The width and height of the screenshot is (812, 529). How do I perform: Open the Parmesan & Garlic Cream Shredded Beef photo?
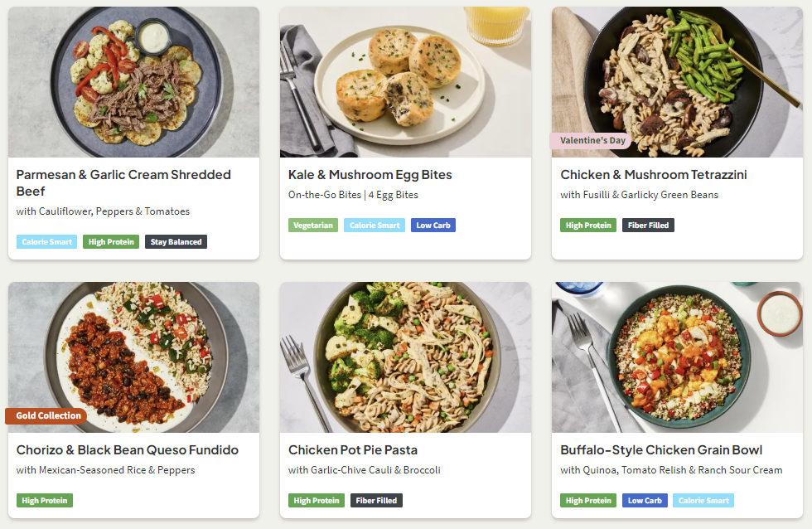133,82
